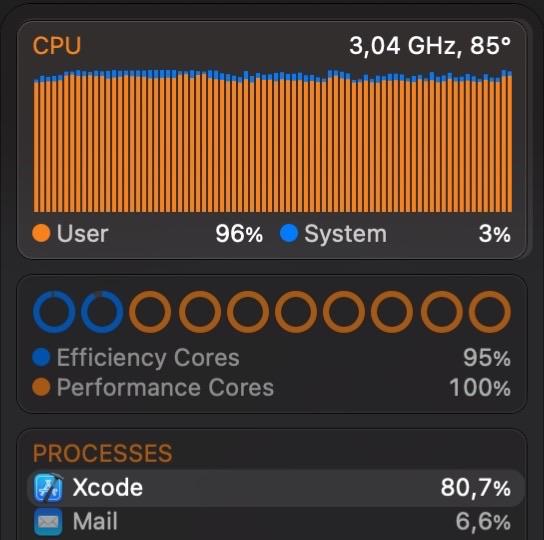Click the last orange performance core ring
544x540 pixels.
(490, 312)
